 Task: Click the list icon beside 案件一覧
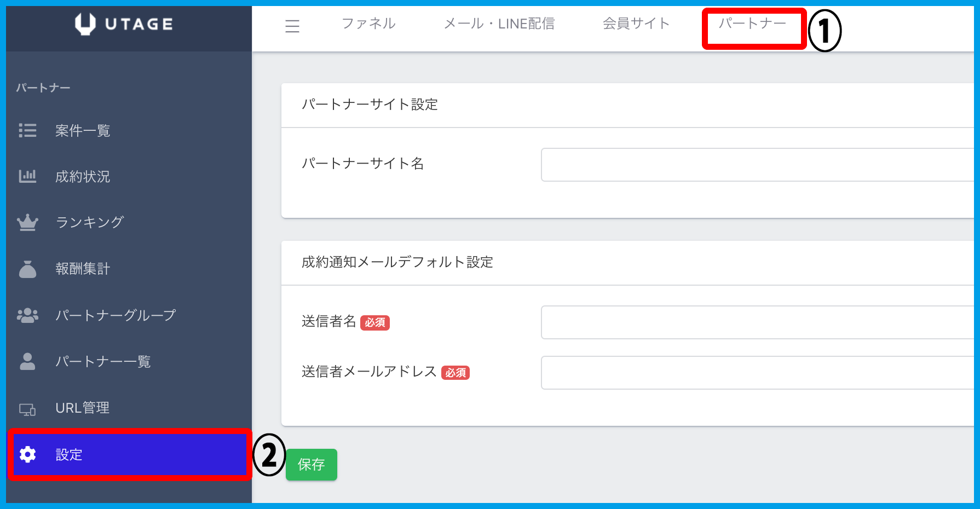tap(27, 130)
